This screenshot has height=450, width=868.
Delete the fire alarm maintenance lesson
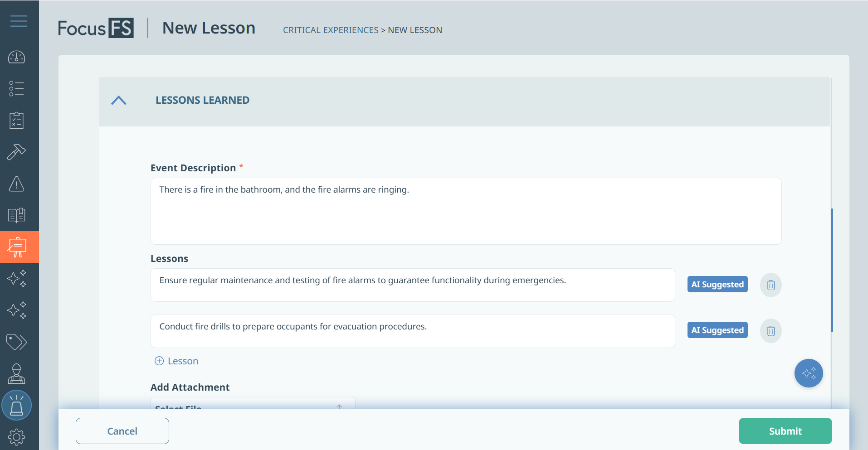click(770, 285)
